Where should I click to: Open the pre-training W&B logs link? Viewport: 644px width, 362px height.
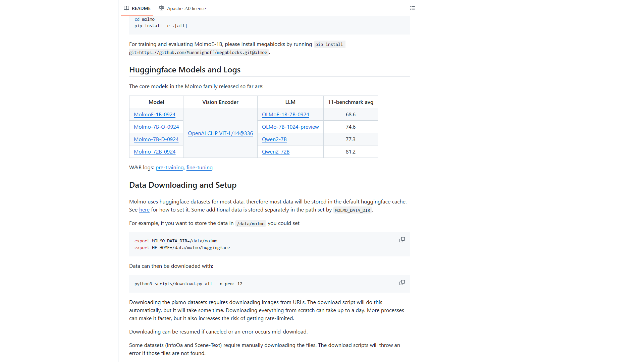(170, 167)
